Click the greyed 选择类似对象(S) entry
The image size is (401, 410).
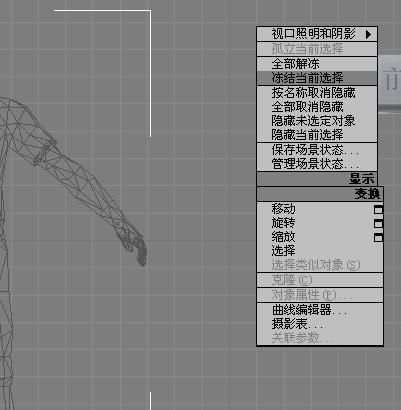(320, 265)
